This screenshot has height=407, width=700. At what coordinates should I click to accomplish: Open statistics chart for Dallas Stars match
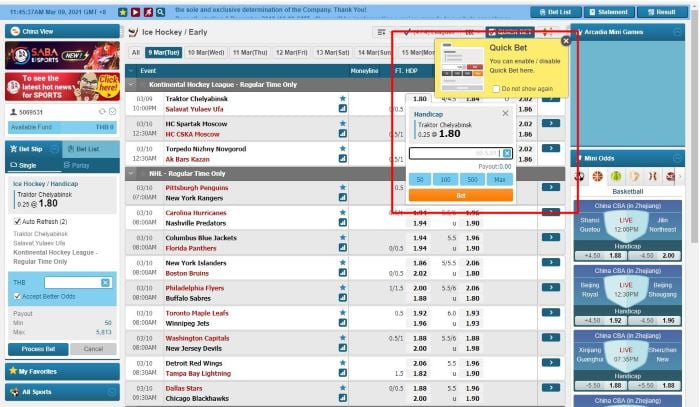coord(342,398)
